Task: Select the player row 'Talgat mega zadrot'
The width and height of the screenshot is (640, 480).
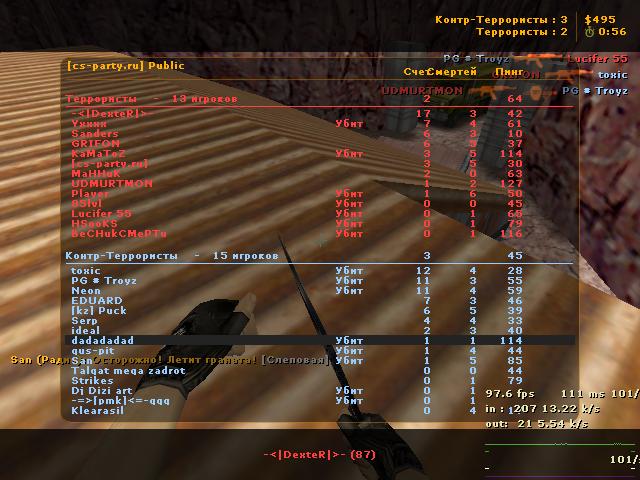Action: tap(320, 371)
